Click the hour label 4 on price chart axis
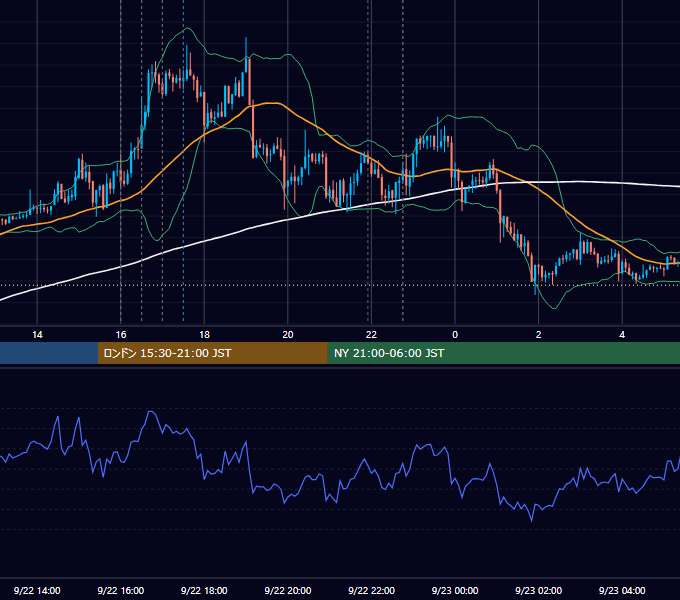Viewport: 680px width, 600px height. [622, 335]
